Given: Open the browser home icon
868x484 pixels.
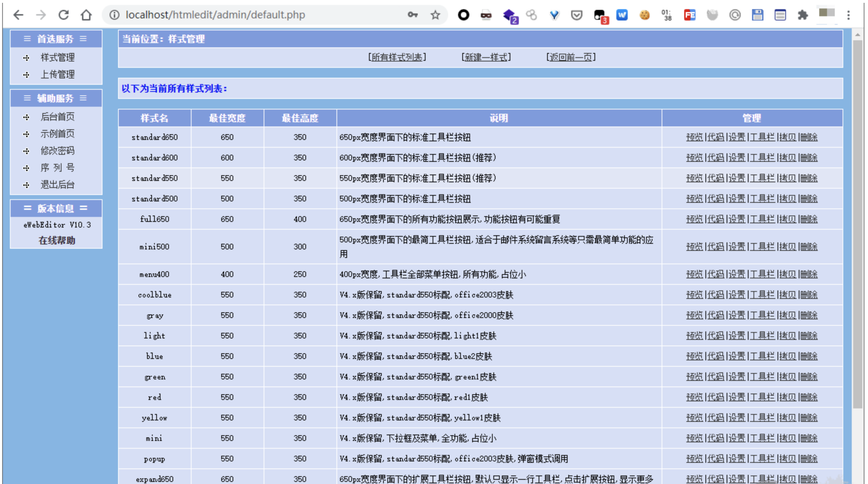Looking at the screenshot, I should (x=86, y=15).
